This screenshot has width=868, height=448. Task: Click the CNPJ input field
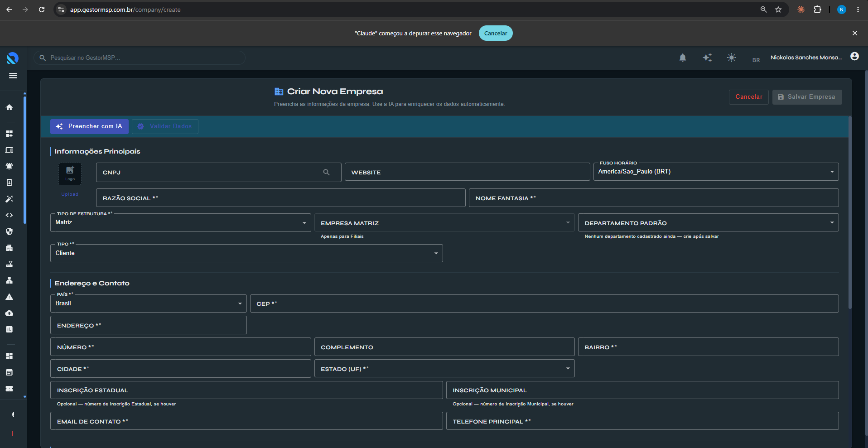click(x=218, y=172)
